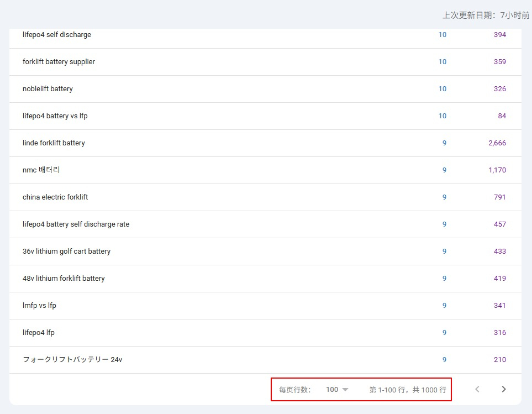Click the last updated timestamp text
This screenshot has height=414, width=532.
click(486, 15)
